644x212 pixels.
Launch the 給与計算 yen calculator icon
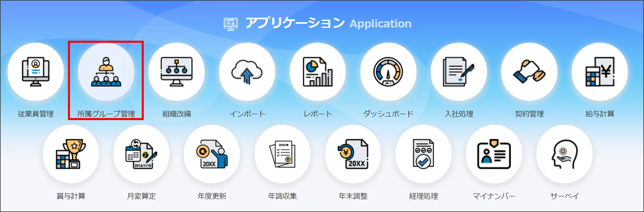coord(600,72)
